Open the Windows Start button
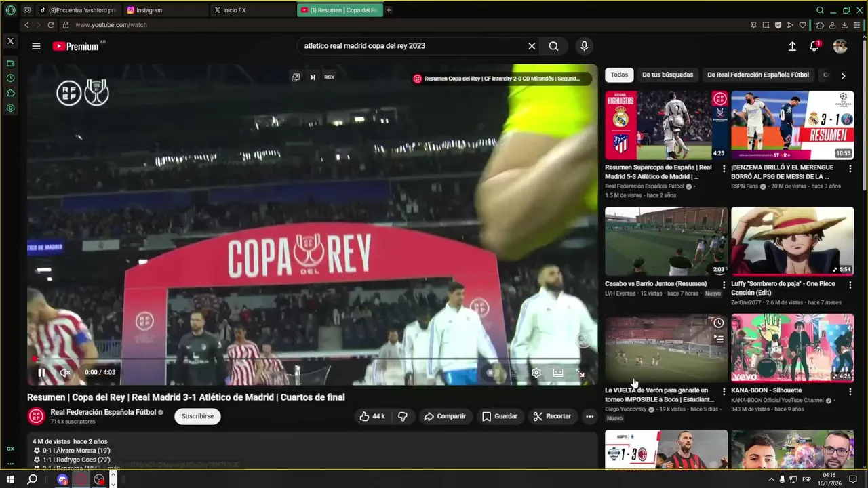 [10, 479]
